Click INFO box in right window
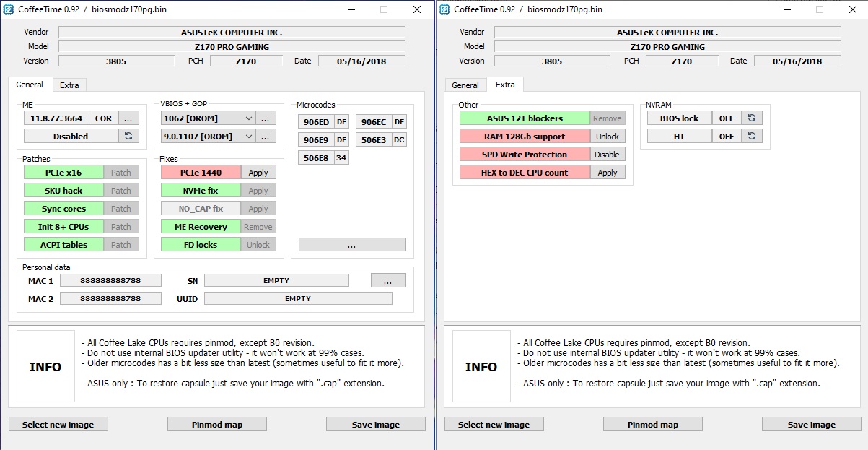 click(x=481, y=366)
